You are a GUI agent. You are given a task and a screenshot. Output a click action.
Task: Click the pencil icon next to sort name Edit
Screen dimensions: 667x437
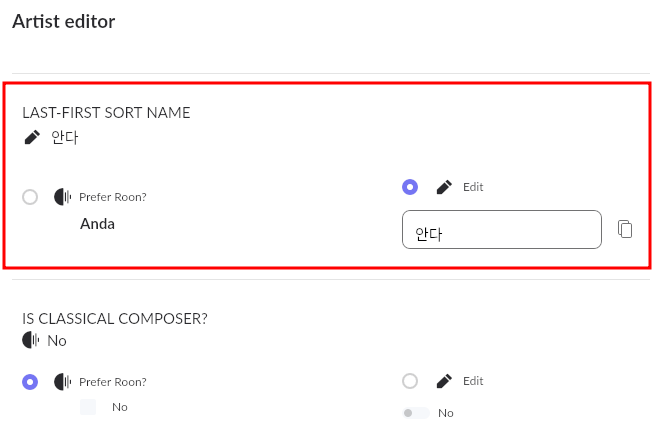[x=445, y=187]
